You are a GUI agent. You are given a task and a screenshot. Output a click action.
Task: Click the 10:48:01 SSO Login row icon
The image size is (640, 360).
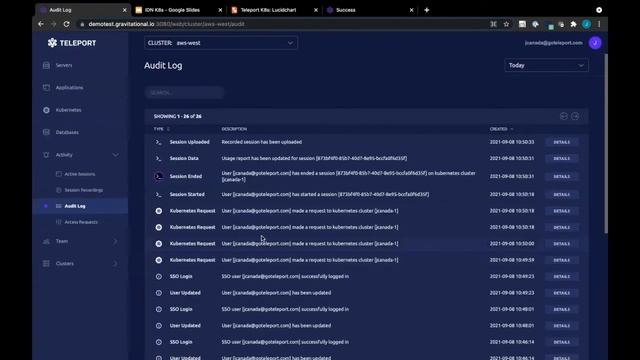pos(159,309)
